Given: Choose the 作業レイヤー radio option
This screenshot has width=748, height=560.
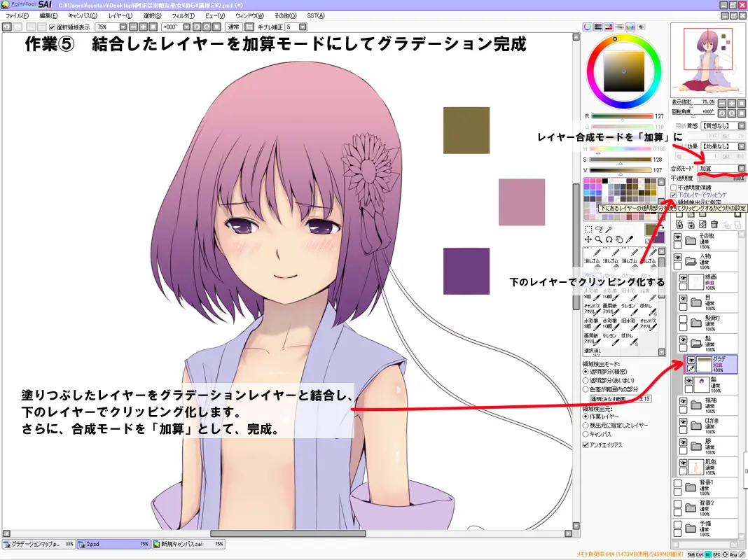Looking at the screenshot, I should coord(586,416).
